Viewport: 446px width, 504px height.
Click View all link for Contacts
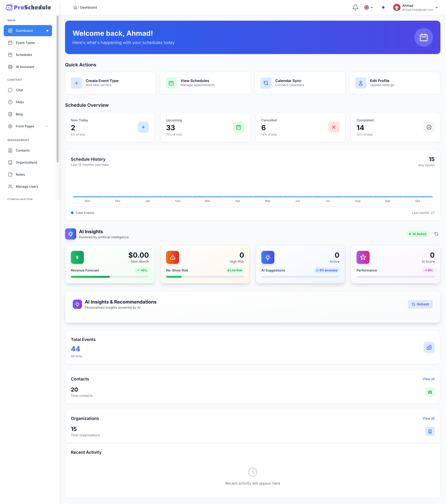pyautogui.click(x=428, y=379)
